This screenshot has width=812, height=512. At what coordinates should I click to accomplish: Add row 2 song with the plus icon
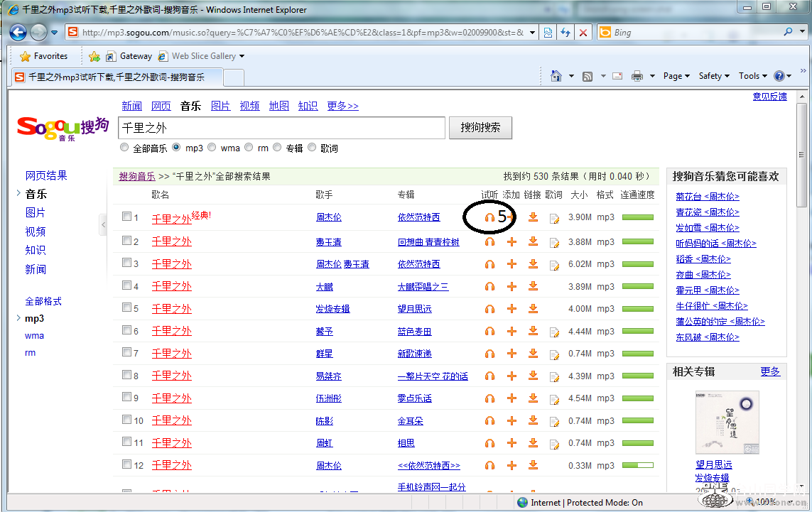point(511,241)
